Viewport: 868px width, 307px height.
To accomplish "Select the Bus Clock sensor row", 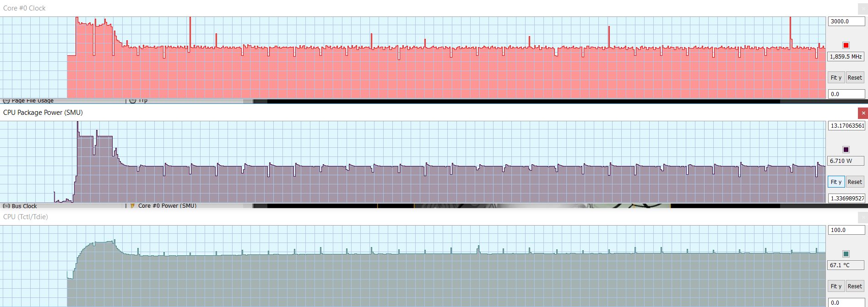I will click(24, 206).
